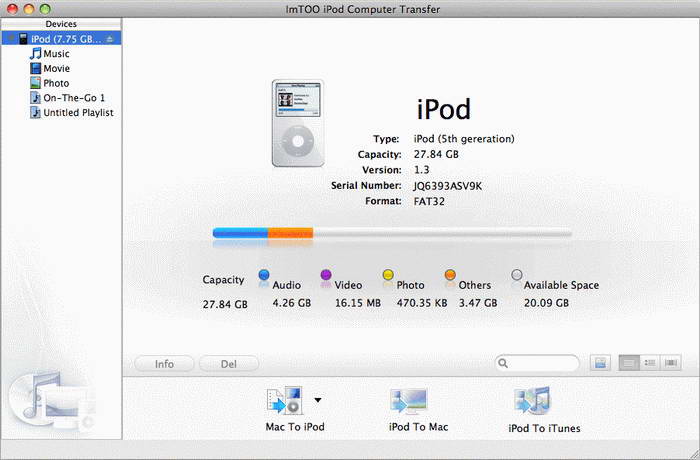Image resolution: width=700 pixels, height=460 pixels.
Task: Click the eject icon beside the iPod device
Action: click(110, 39)
